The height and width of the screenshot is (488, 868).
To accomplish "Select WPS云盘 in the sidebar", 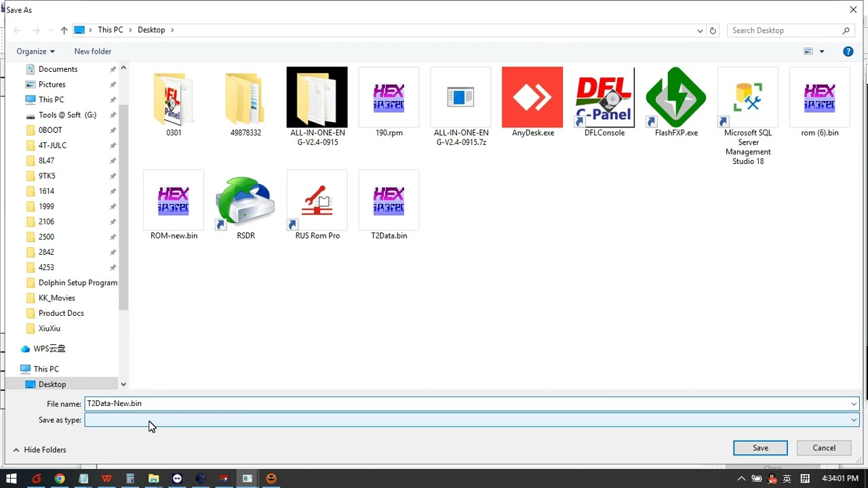I will 50,349.
